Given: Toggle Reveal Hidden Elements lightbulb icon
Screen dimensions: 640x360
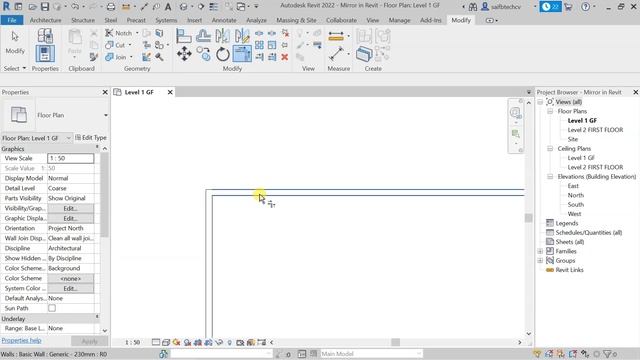Looking at the screenshot, I should [x=229, y=342].
